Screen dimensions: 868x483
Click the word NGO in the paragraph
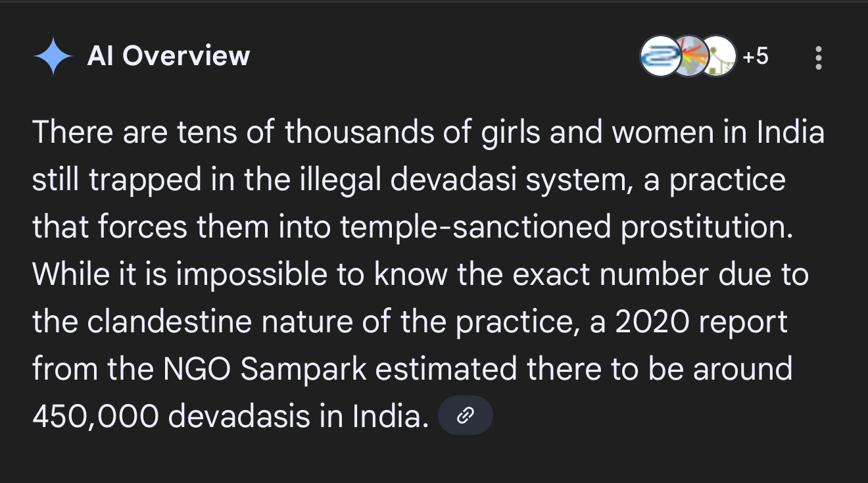tap(196, 369)
